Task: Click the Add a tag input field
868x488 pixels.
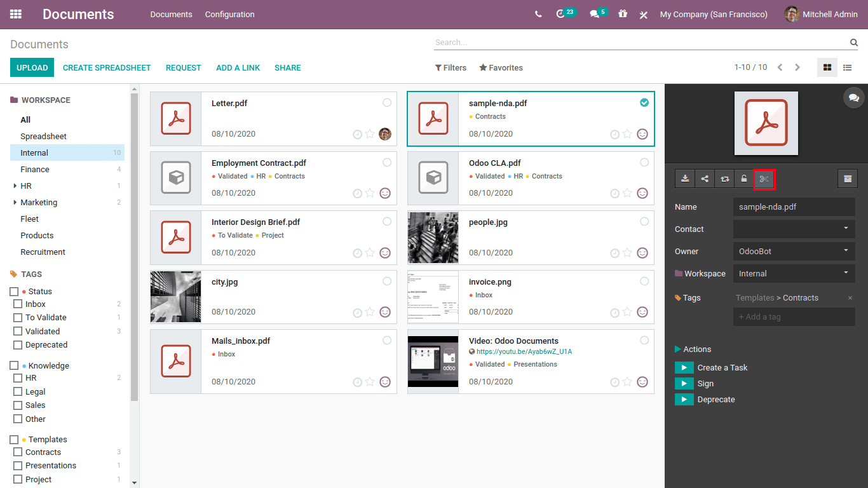Action: (794, 316)
